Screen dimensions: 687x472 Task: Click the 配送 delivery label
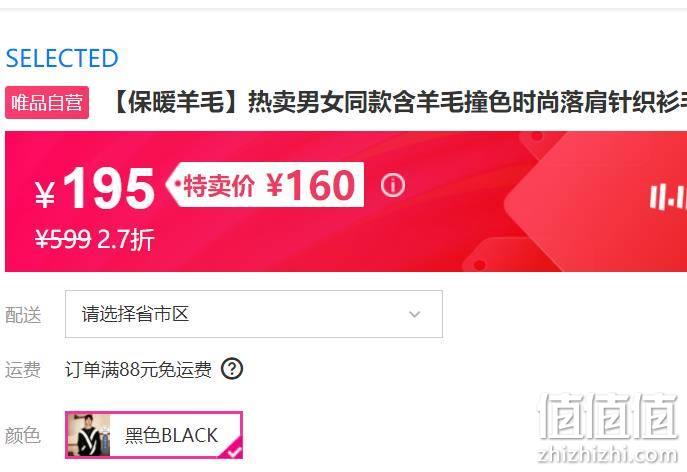coord(23,315)
